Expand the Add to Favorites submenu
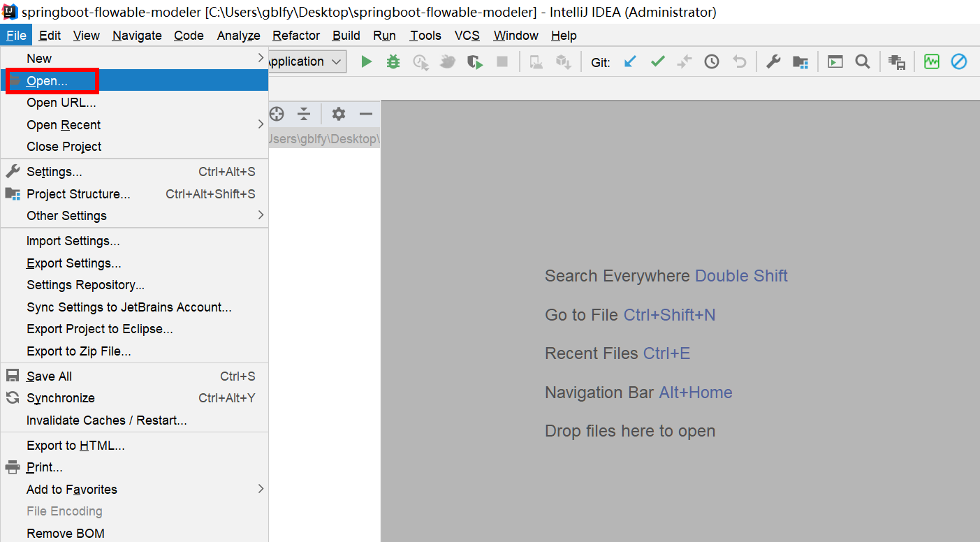 [x=134, y=490]
